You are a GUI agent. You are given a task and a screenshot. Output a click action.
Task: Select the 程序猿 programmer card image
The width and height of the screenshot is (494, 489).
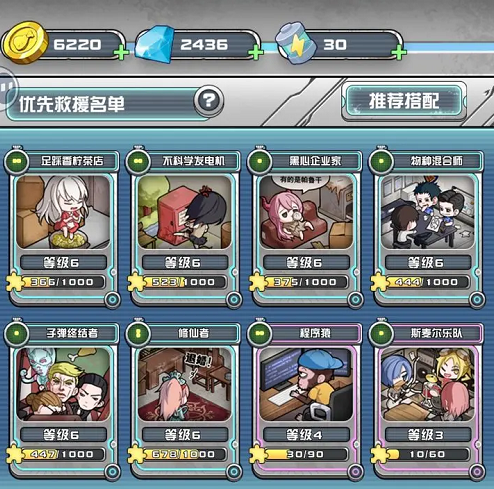point(306,384)
